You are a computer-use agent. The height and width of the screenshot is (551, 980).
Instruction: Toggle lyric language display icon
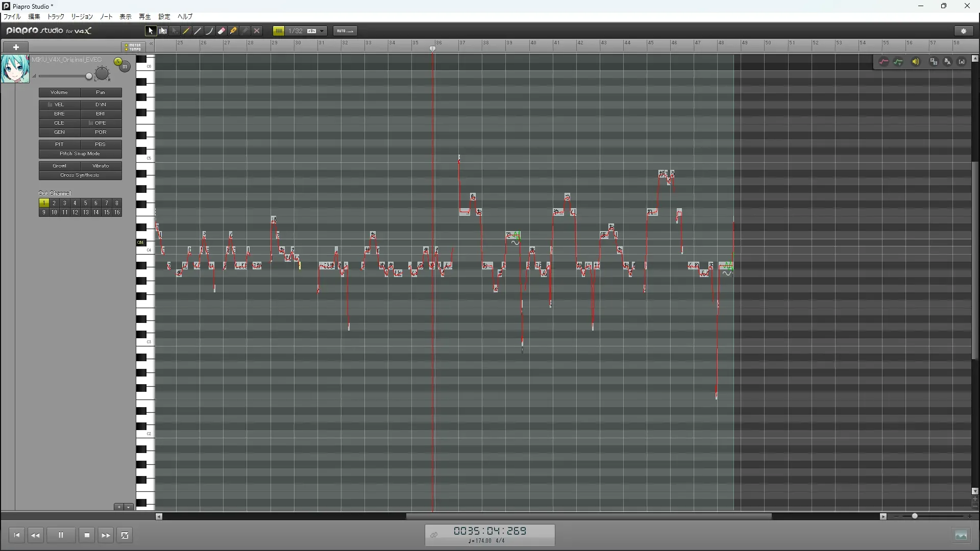948,62
